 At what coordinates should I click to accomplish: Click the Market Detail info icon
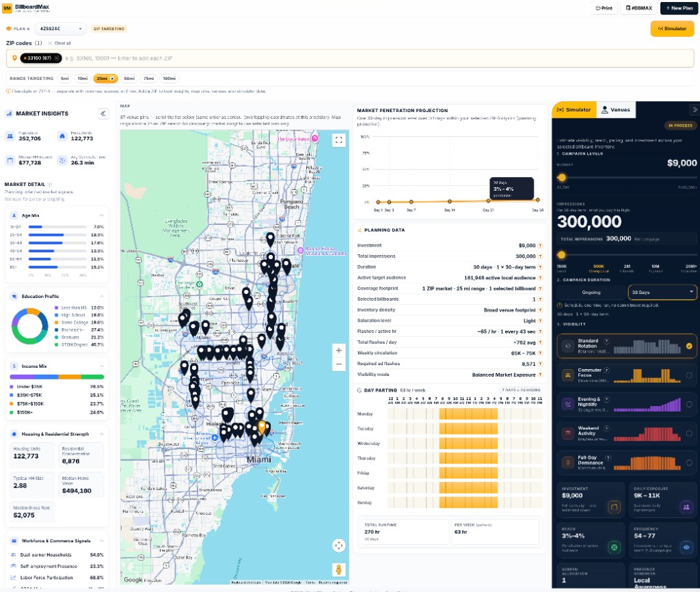[x=50, y=185]
